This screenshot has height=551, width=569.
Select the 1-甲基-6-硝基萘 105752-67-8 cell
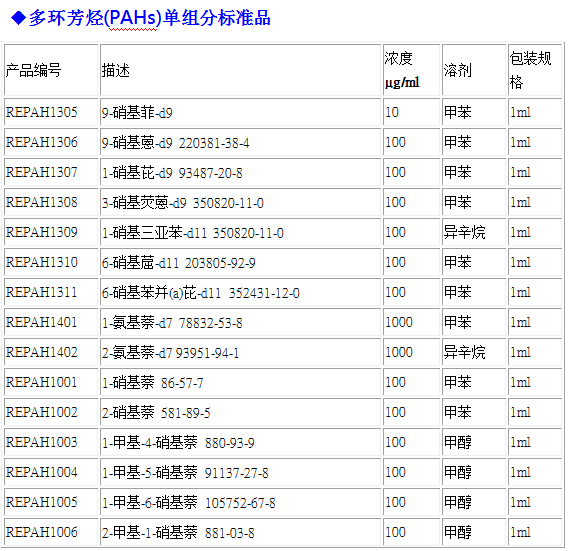pos(241,502)
